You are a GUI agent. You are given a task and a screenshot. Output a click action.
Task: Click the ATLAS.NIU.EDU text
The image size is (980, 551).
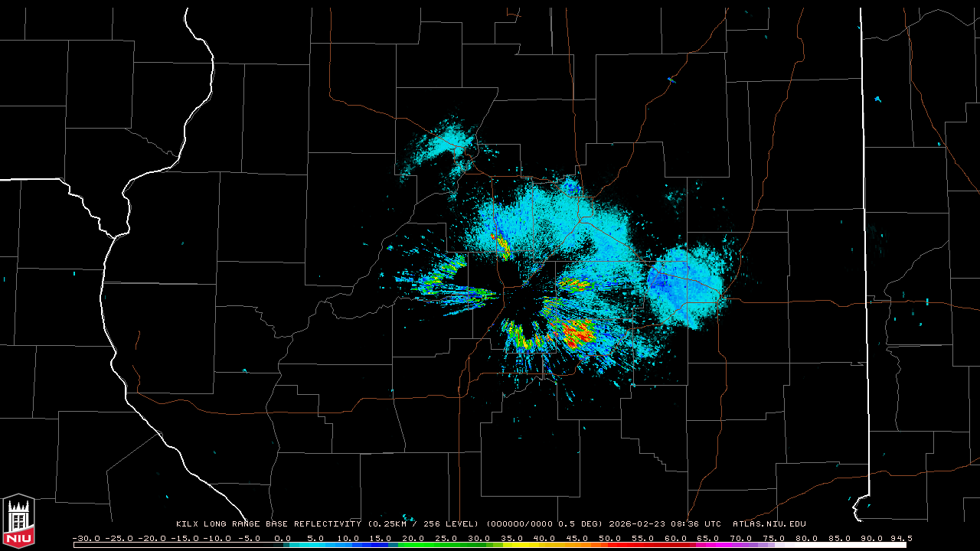[x=769, y=524]
